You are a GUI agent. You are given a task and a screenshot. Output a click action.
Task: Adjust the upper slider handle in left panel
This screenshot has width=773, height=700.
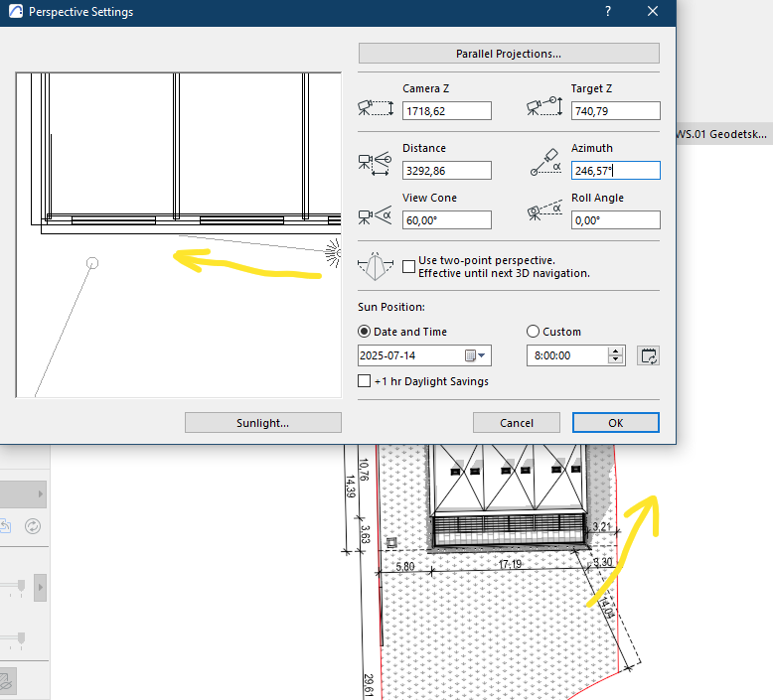tap(21, 586)
